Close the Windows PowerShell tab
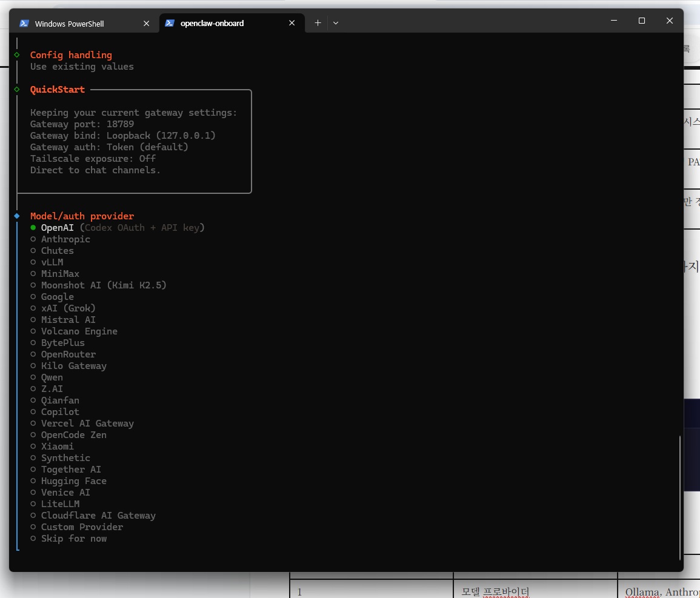 pyautogui.click(x=146, y=24)
